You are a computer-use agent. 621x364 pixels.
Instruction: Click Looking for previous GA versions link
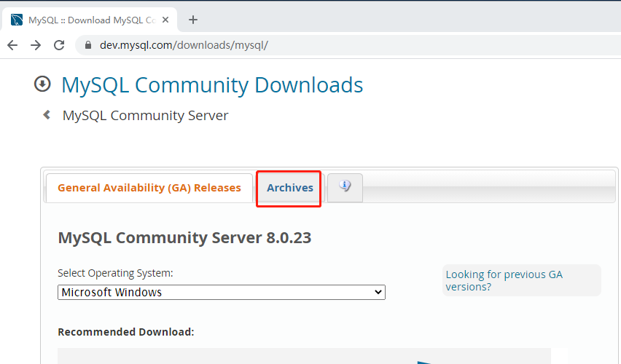(x=504, y=280)
